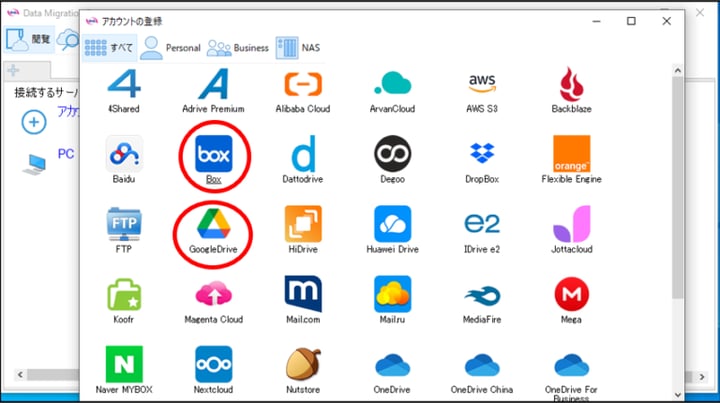Viewport: 720px width, 403px height.
Task: Choose the MediaFire service icon
Action: click(483, 295)
